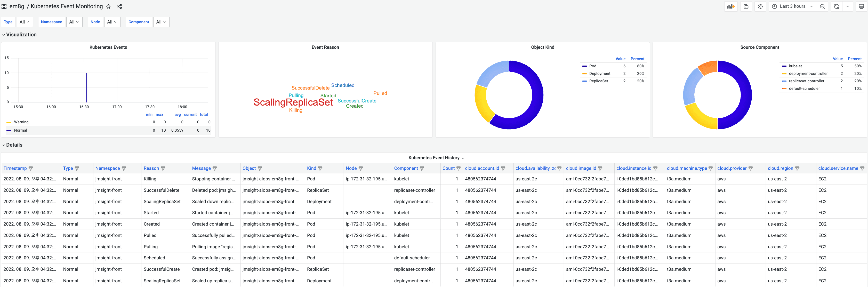Open Last 3 hours time picker
Image resolution: width=868 pixels, height=287 pixels.
(792, 6)
